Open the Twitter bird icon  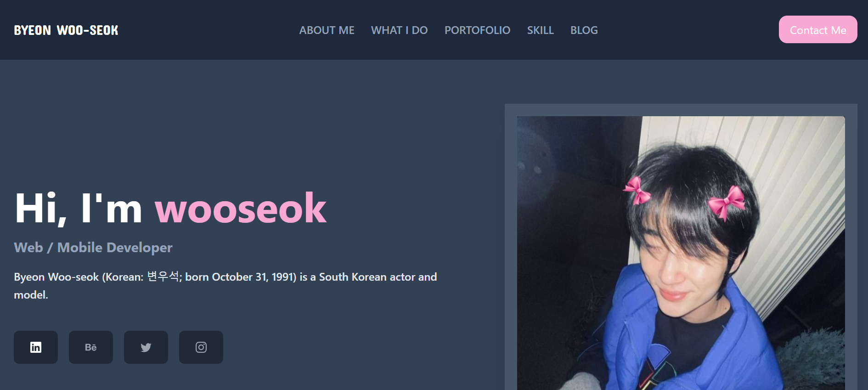click(x=146, y=347)
